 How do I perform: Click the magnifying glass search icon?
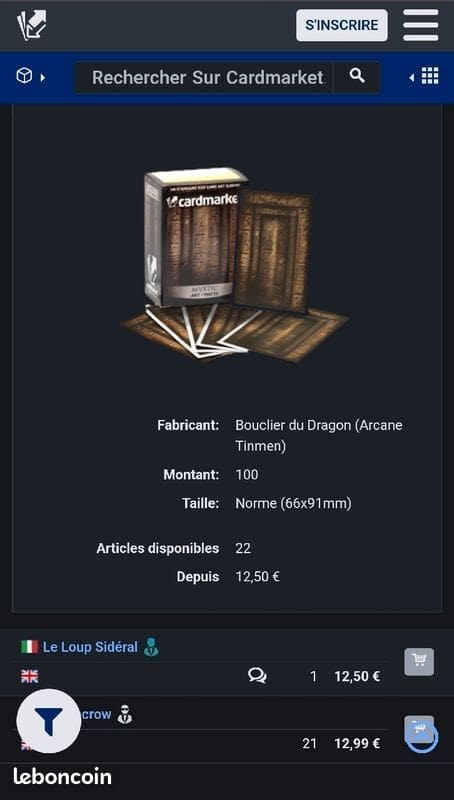pyautogui.click(x=357, y=77)
